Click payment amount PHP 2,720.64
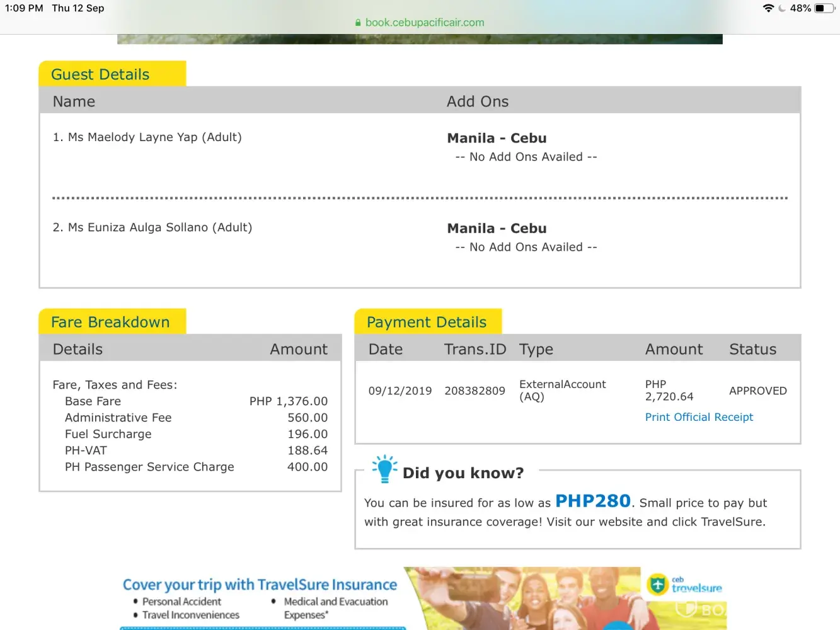840x630 pixels. [x=669, y=391]
